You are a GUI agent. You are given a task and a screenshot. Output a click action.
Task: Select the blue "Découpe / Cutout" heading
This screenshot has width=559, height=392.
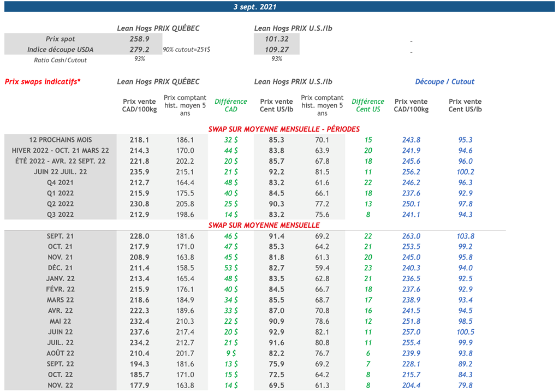pos(444,82)
